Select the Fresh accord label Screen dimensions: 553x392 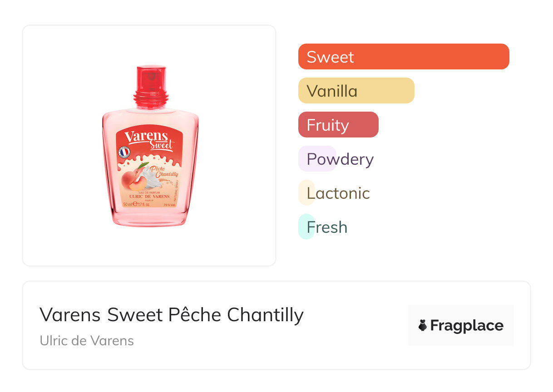[x=327, y=227]
